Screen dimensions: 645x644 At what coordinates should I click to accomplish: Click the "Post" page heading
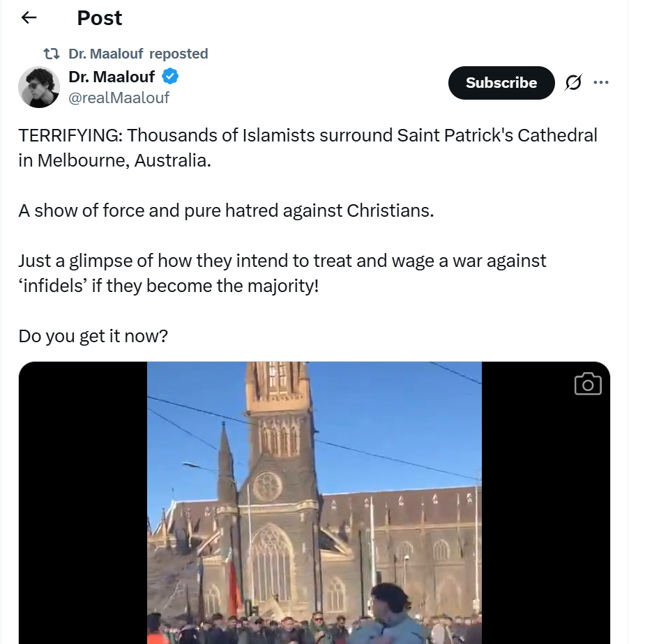[x=100, y=18]
